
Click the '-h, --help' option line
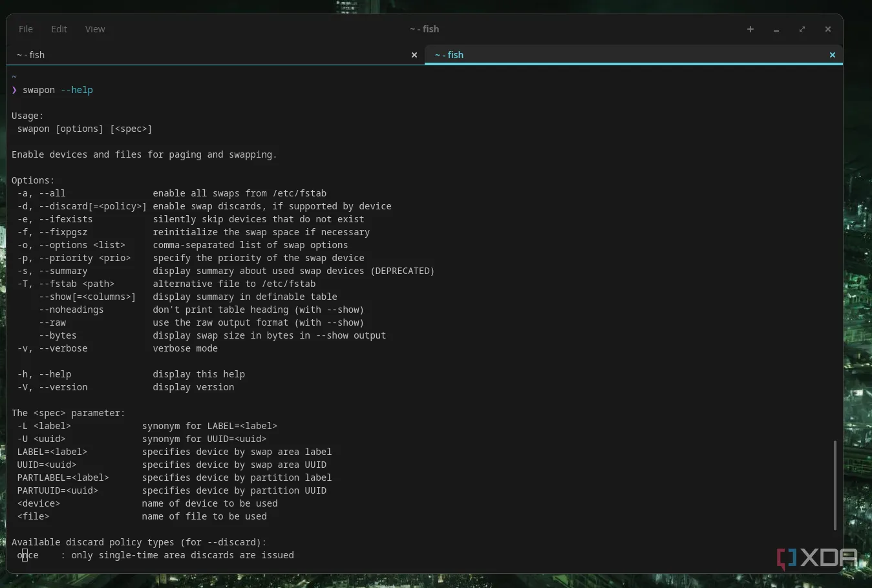click(x=131, y=374)
